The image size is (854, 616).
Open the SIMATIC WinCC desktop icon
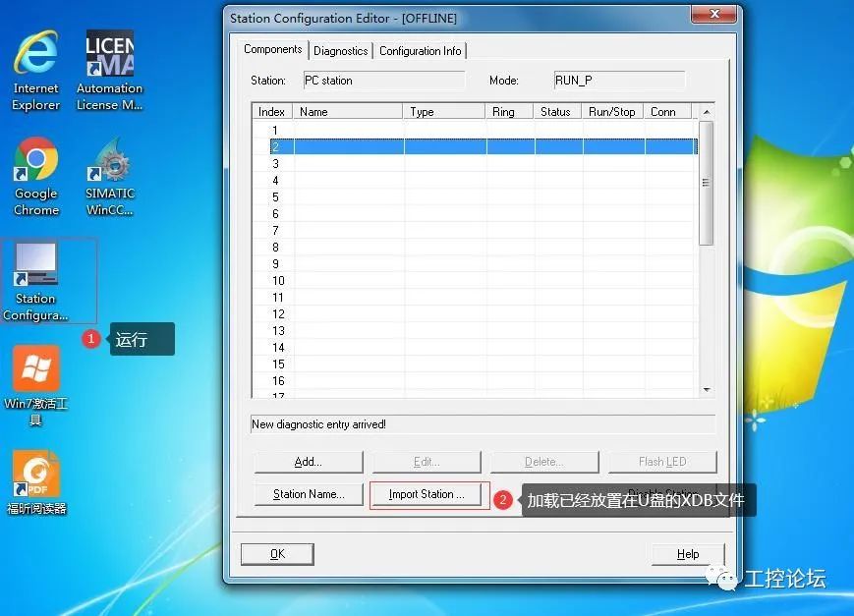(109, 177)
